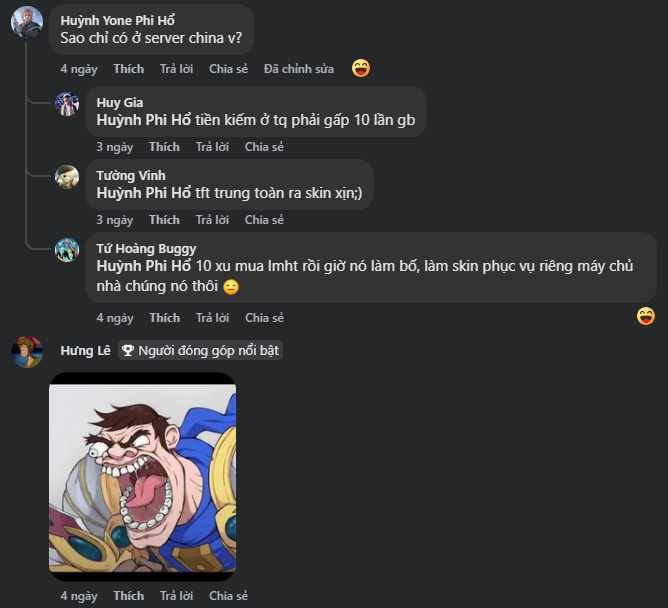Click Huy Gia's profile avatar
The image size is (668, 608).
pos(67,104)
